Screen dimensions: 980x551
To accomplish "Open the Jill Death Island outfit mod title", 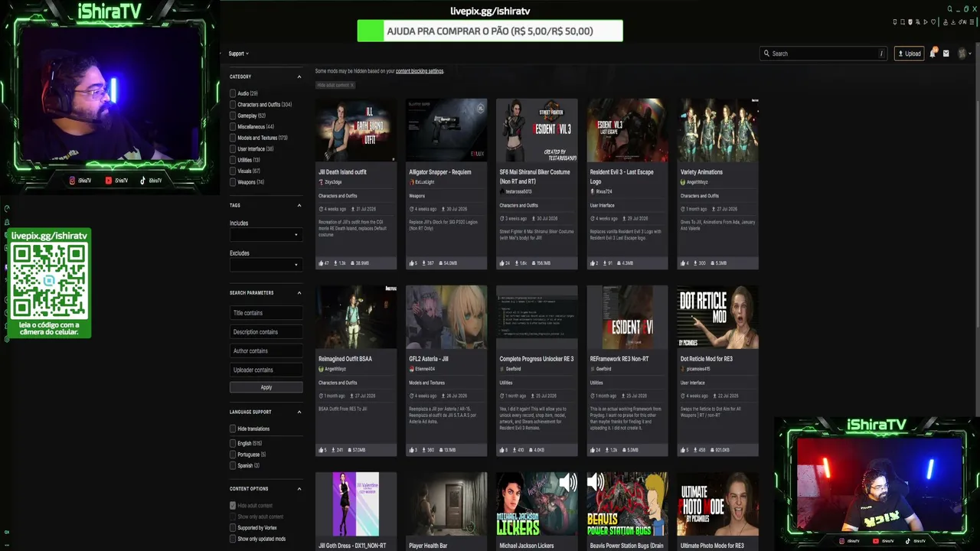I will pos(342,172).
